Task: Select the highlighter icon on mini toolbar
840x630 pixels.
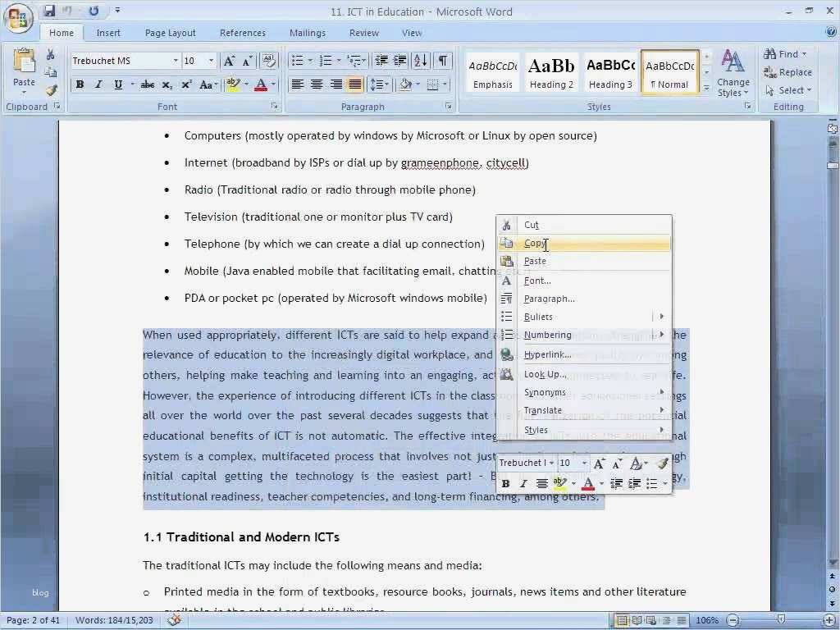Action: pyautogui.click(x=561, y=483)
